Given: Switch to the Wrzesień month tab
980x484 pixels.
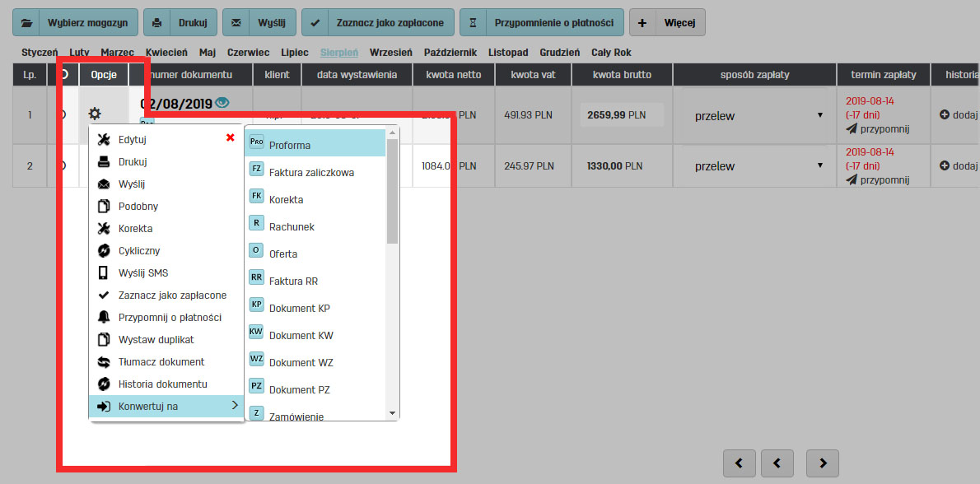Looking at the screenshot, I should tap(390, 52).
